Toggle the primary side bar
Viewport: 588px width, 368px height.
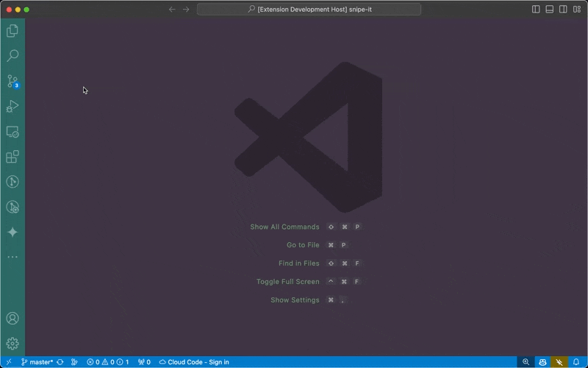[x=536, y=10]
